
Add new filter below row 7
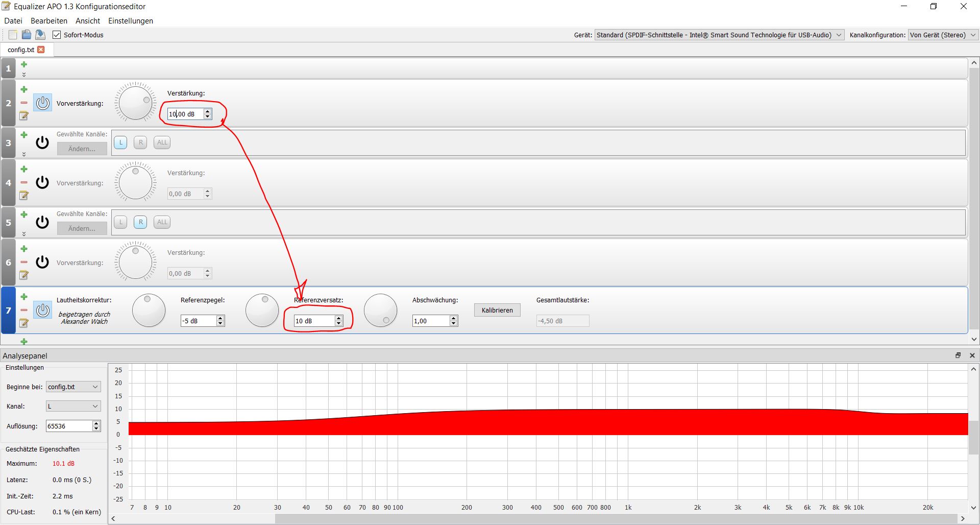tap(24, 341)
